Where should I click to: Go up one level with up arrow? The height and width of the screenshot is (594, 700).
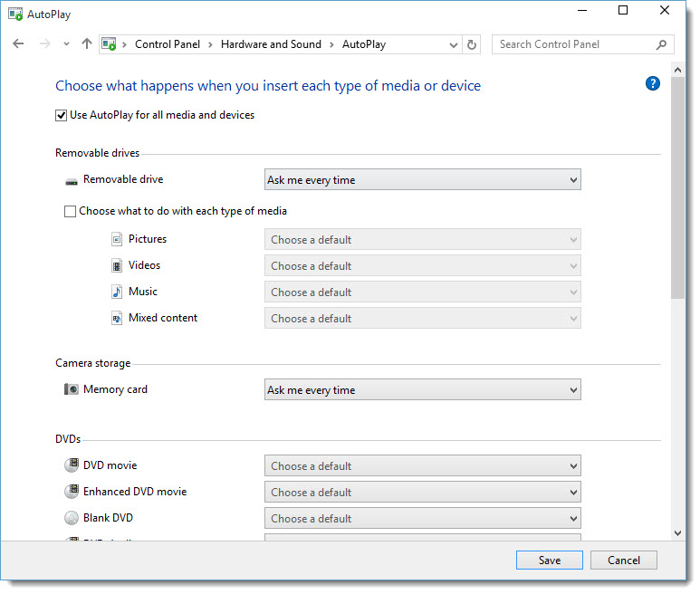[x=87, y=43]
